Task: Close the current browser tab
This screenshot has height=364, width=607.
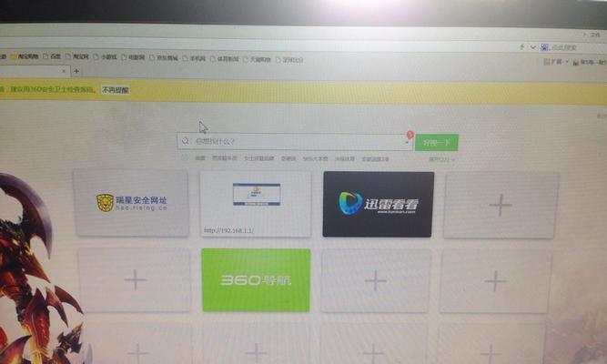Action: click(x=64, y=71)
